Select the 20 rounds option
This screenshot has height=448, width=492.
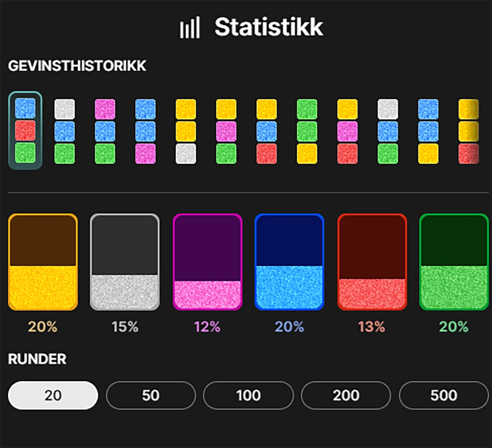(x=53, y=395)
